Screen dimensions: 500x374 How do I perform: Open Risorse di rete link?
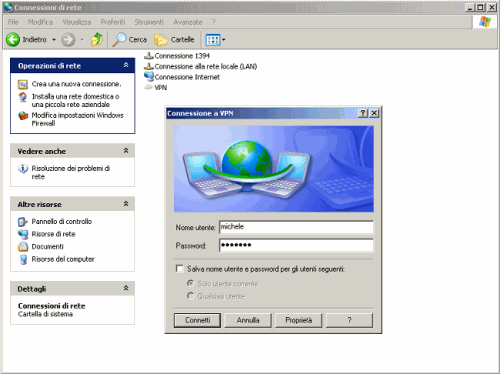coord(53,234)
